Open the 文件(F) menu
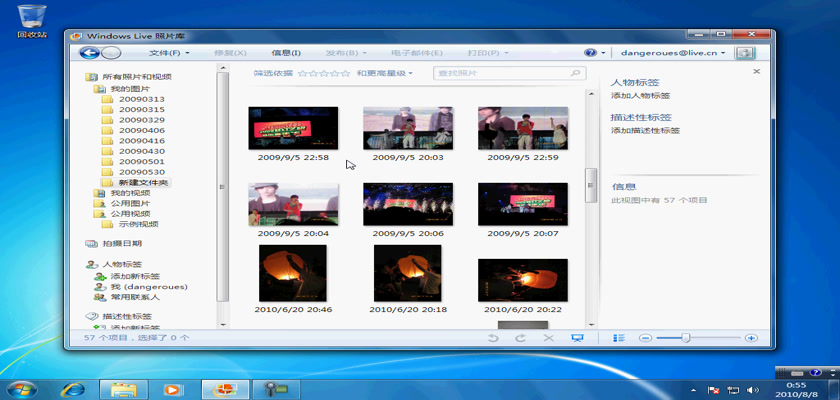 [x=169, y=53]
